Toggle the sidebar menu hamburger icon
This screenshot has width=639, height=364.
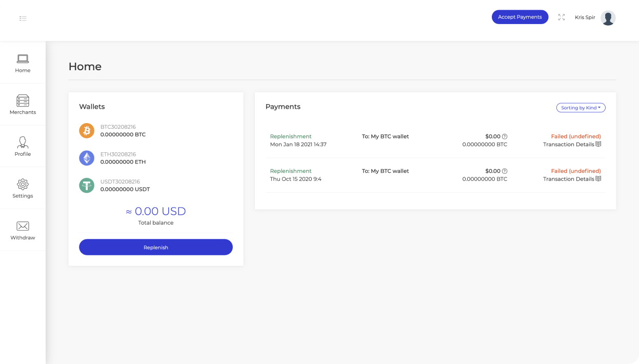[23, 18]
